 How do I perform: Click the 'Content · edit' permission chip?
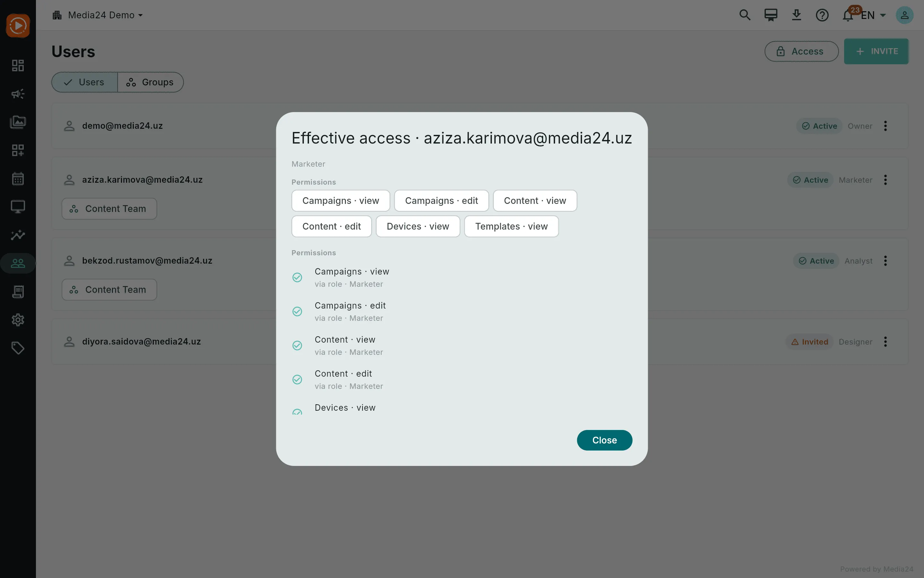pos(331,226)
